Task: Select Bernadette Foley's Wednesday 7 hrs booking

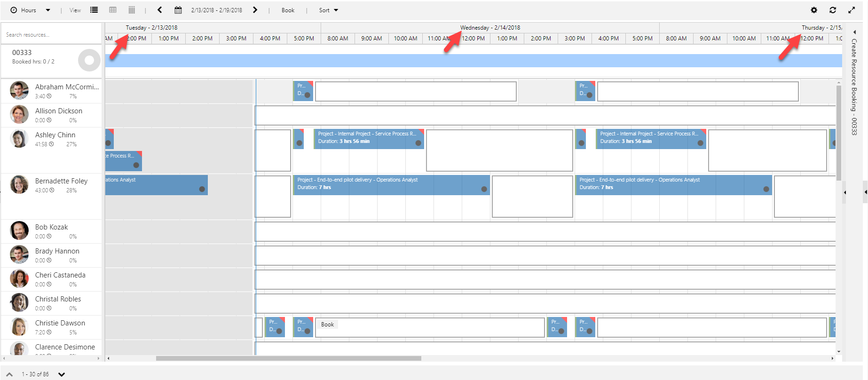Action: 390,185
